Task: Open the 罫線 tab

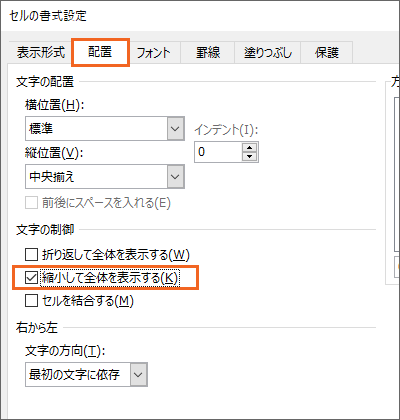Action: click(208, 53)
